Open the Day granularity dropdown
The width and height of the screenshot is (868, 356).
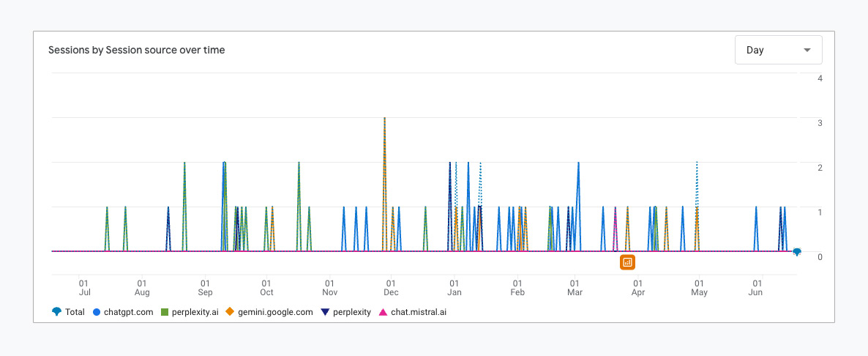point(778,50)
